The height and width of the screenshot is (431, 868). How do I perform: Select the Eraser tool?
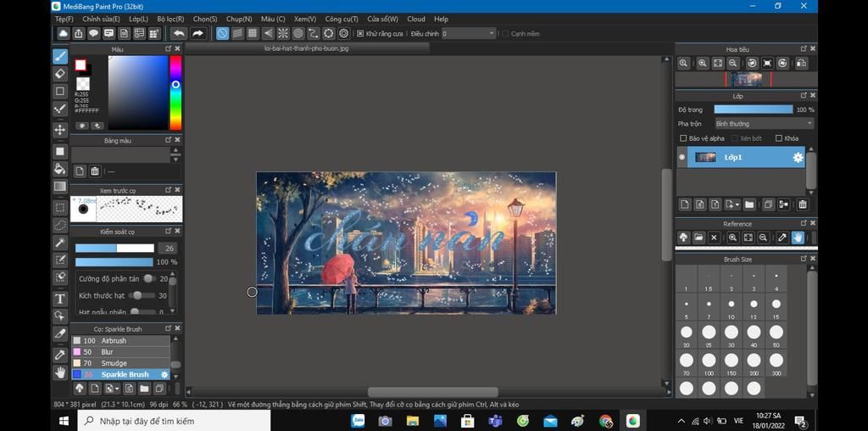point(60,73)
